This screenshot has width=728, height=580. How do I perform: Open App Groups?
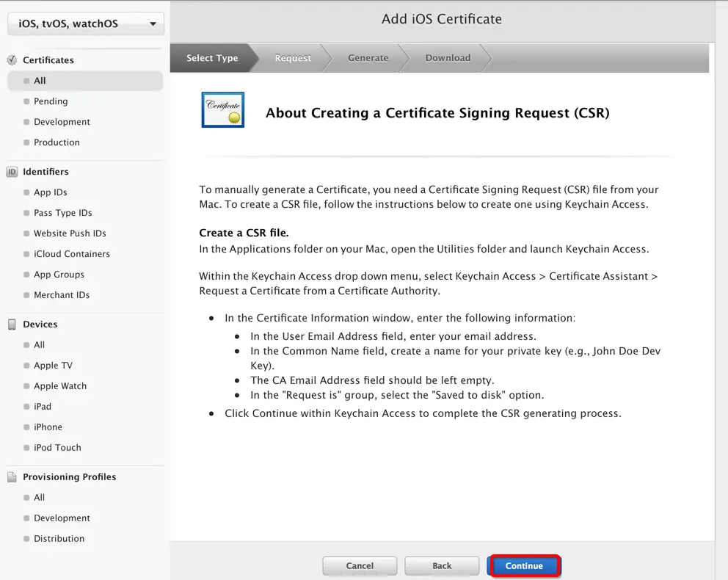[59, 275]
